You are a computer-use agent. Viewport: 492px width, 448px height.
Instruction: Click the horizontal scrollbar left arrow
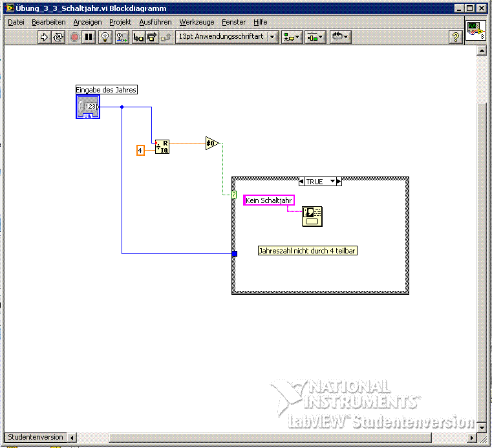(x=72, y=437)
